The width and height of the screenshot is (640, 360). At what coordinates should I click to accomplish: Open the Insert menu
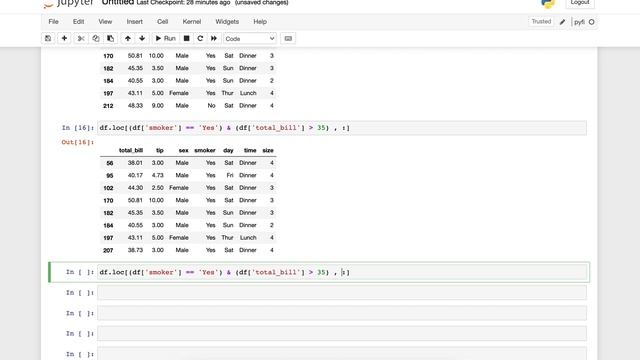(134, 22)
